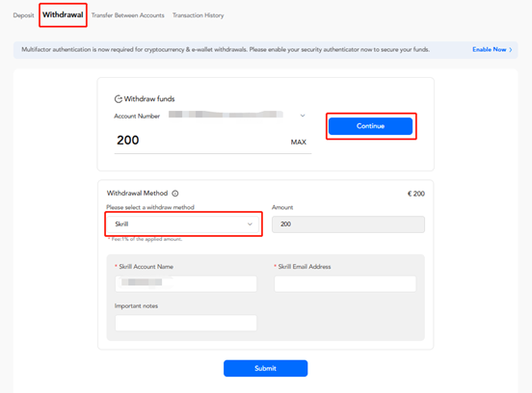
Task: Click the Skrill Email Address field
Action: (345, 284)
